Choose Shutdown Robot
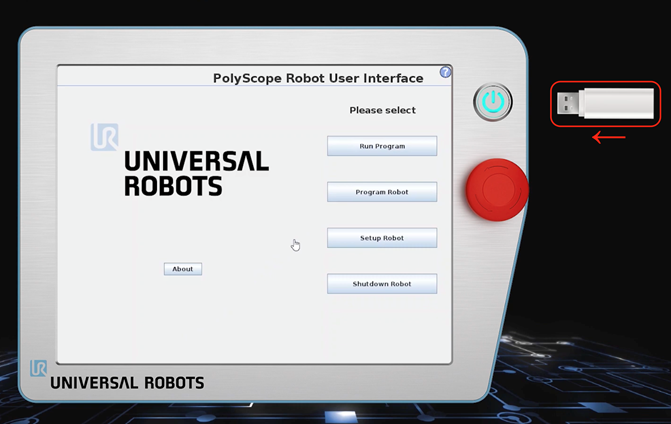The width and height of the screenshot is (671, 424). [382, 284]
